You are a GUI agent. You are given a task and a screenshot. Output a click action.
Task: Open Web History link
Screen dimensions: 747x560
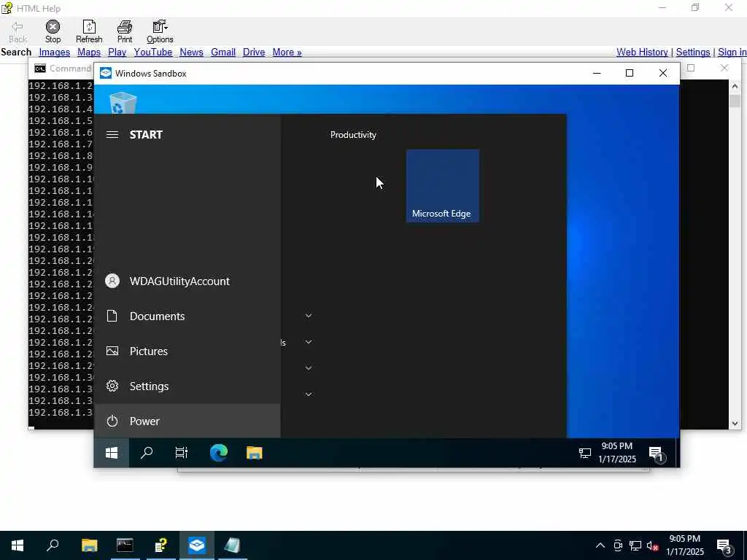click(642, 52)
